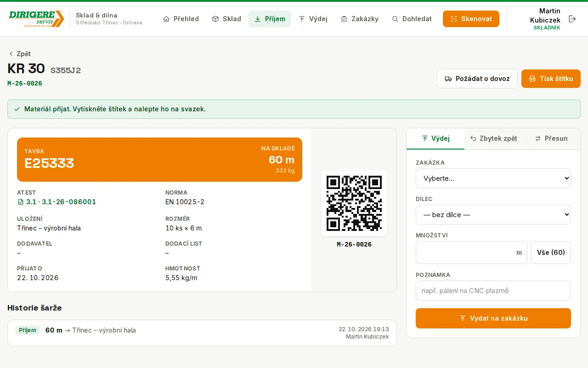
Task: Click the Tisk štítku button
Action: (551, 79)
